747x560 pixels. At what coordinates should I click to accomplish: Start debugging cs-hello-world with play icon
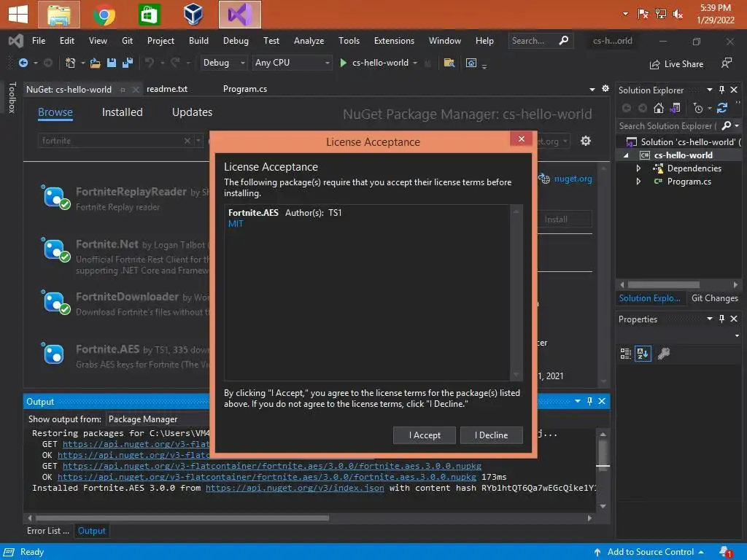click(x=343, y=63)
